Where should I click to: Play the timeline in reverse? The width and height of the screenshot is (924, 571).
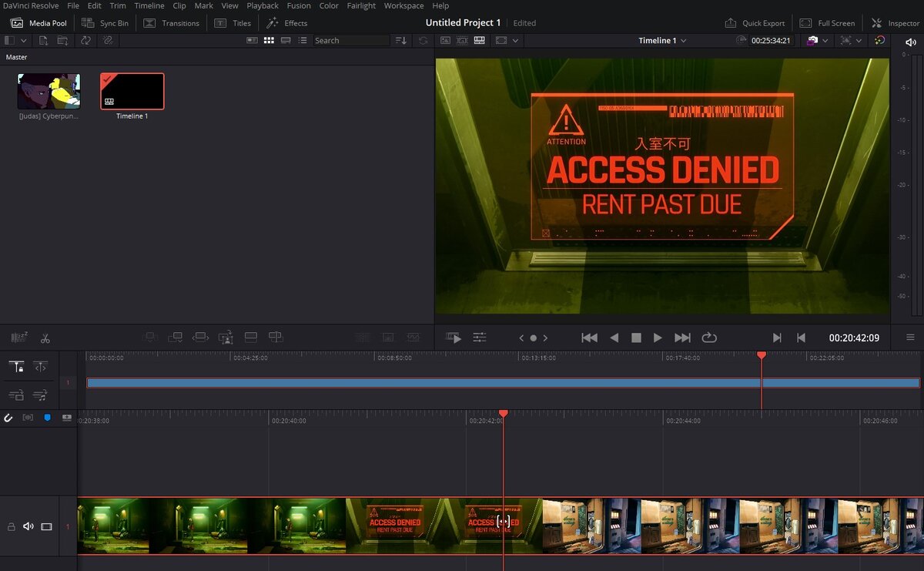[x=614, y=338]
